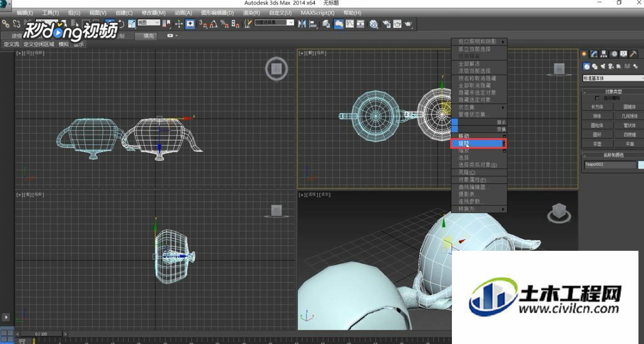
Task: Select the Use Pivot Point Center icon
Action: click(x=167, y=24)
